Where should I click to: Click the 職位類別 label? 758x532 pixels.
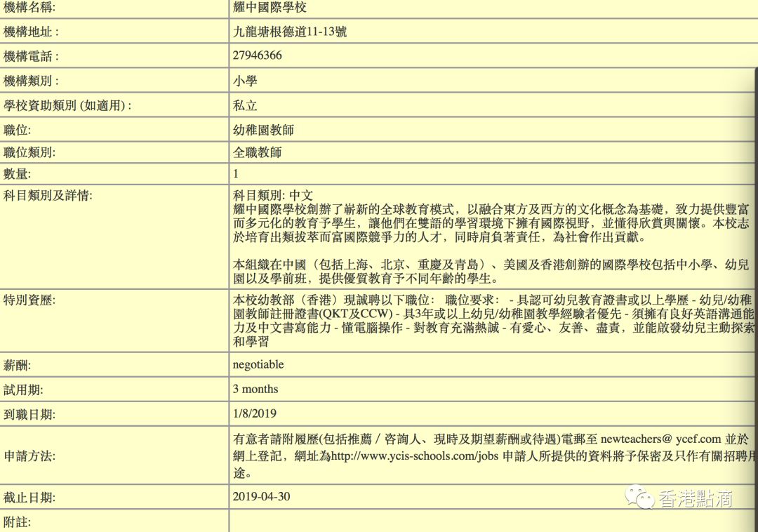tap(29, 153)
